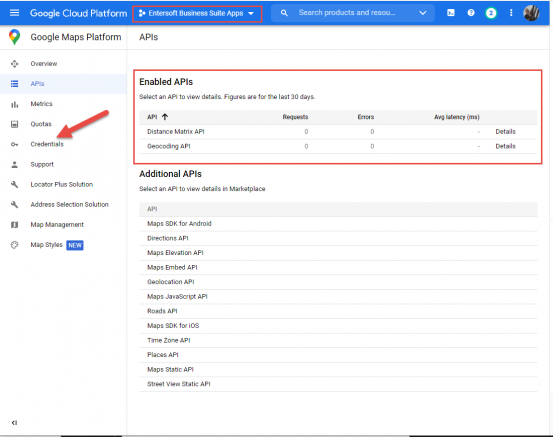Sort by API column arrow
The image size is (553, 437).
tap(165, 117)
